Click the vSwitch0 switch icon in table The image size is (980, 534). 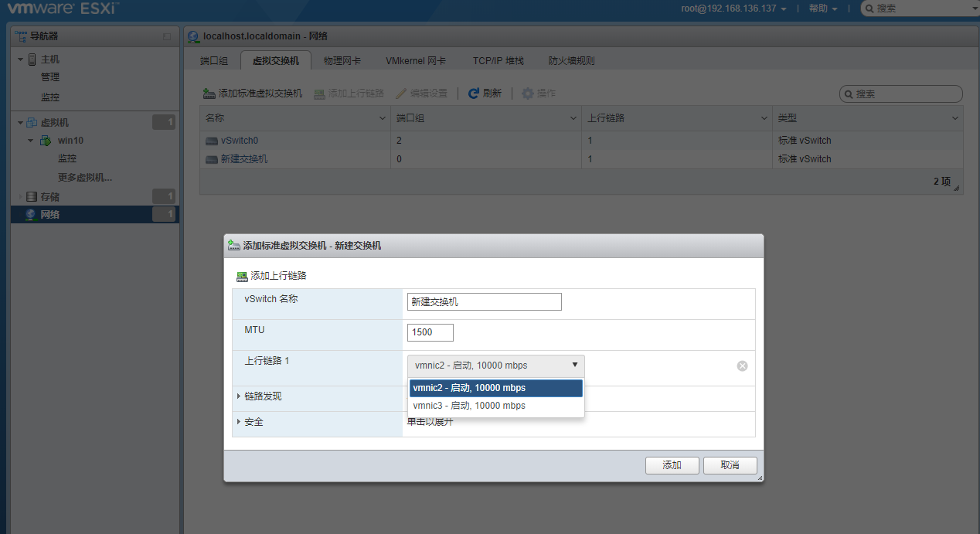212,141
